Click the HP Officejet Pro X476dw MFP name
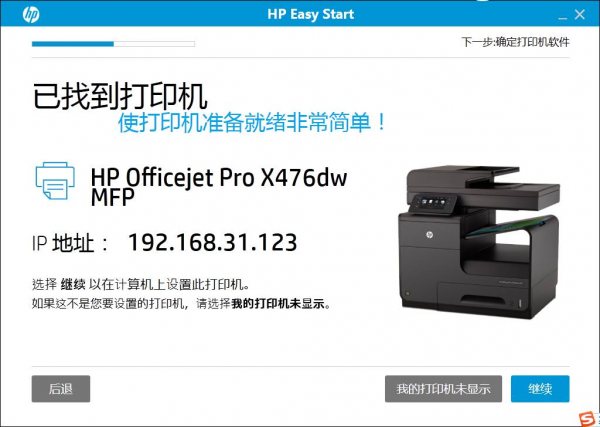 (x=219, y=187)
